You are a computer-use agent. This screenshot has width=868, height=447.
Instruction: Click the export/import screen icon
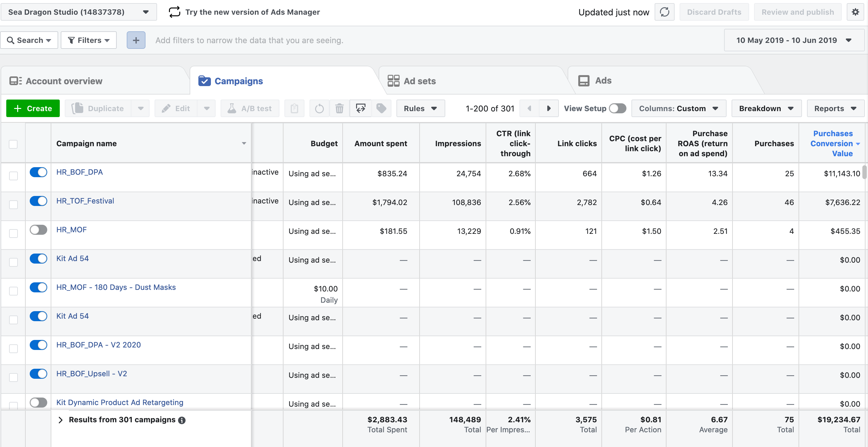[360, 109]
